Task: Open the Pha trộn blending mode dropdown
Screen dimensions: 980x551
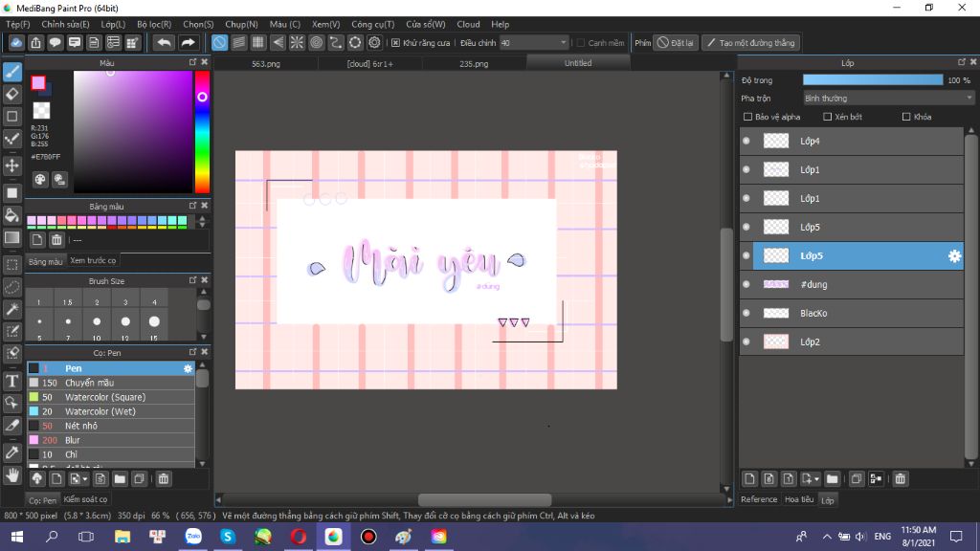Action: click(888, 98)
